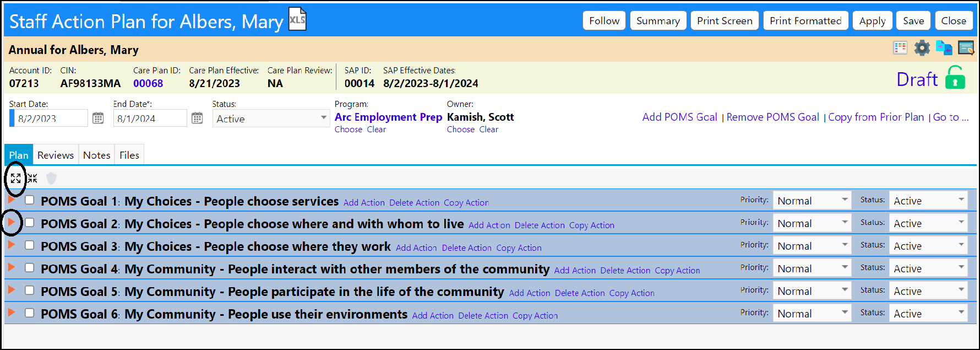Screen dimensions: 980x350
Task: Delete Action on POMS Goal 2
Action: tap(540, 225)
